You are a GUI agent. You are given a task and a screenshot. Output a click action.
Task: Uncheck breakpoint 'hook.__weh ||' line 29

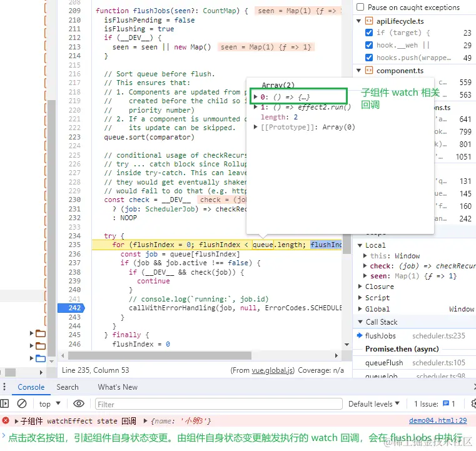(369, 45)
